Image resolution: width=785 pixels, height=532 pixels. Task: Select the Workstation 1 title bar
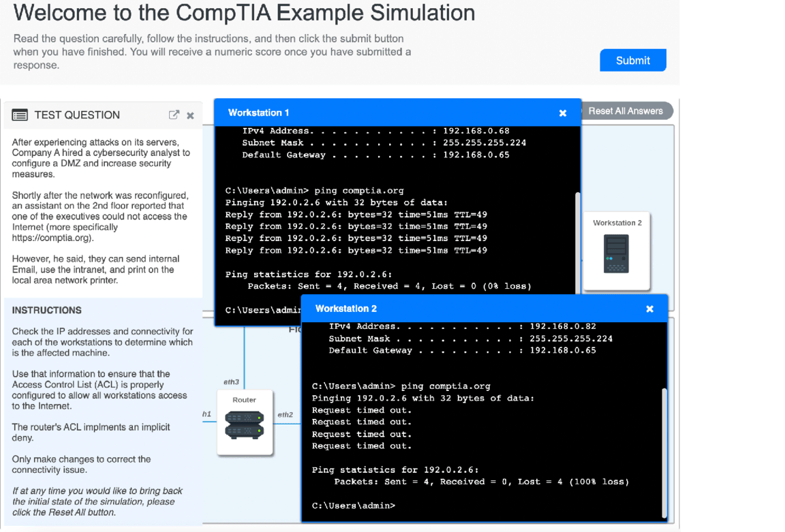[397, 112]
